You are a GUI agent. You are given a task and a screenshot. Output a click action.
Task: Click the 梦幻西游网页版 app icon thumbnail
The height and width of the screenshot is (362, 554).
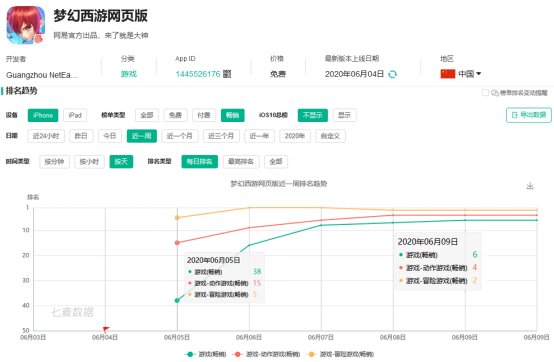[26, 25]
